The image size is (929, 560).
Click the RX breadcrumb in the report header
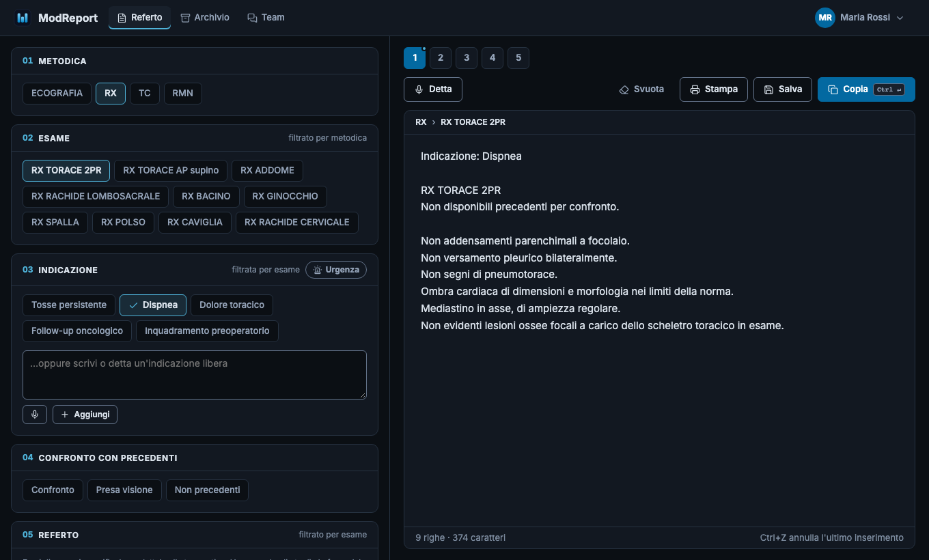pyautogui.click(x=421, y=122)
